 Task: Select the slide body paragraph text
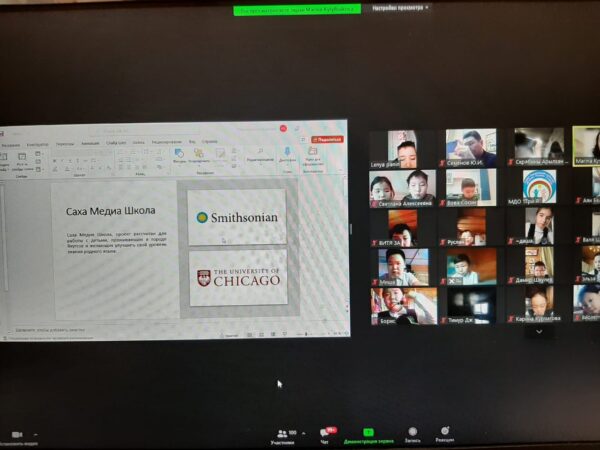pyautogui.click(x=117, y=242)
